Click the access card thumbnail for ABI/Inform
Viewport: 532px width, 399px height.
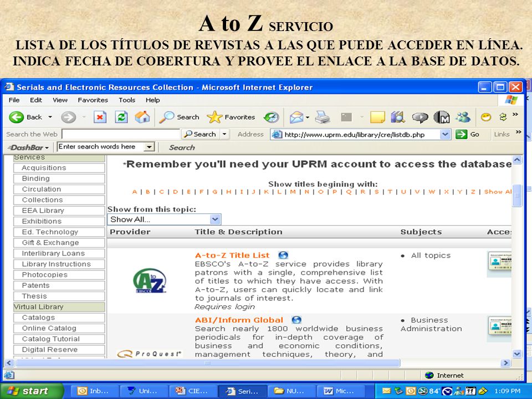click(x=499, y=329)
